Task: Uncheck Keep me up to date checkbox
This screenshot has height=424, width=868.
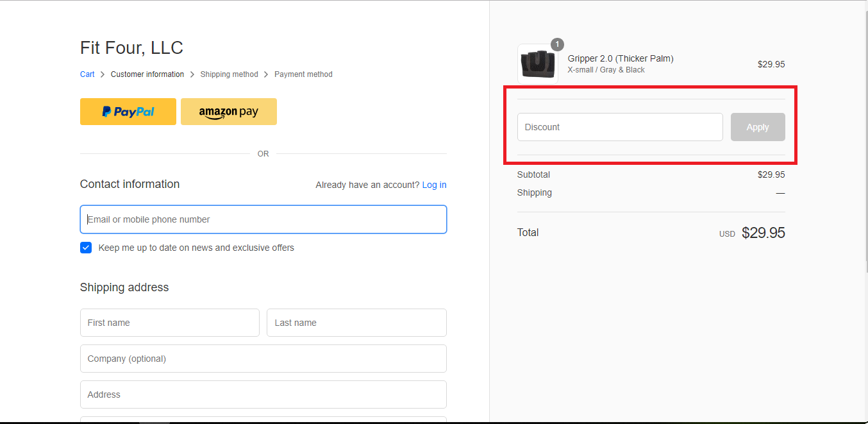Action: (x=86, y=248)
